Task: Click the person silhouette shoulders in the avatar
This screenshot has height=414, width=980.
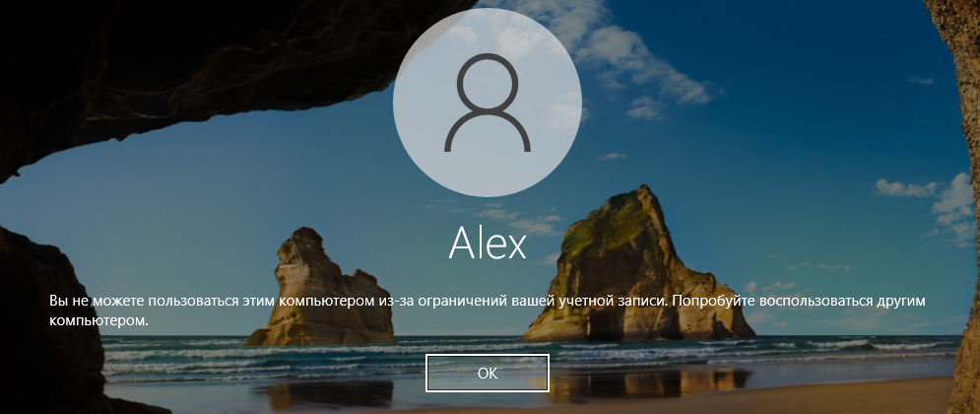Action: pos(488,133)
